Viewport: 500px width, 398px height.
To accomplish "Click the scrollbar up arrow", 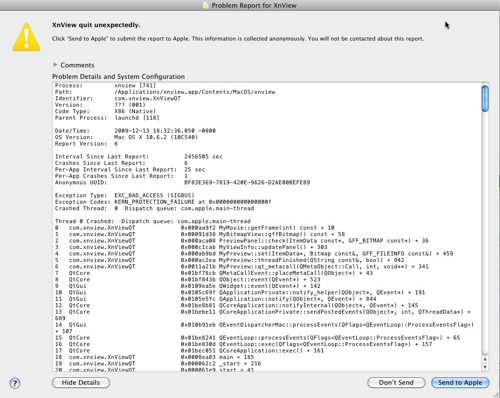I will [x=485, y=359].
